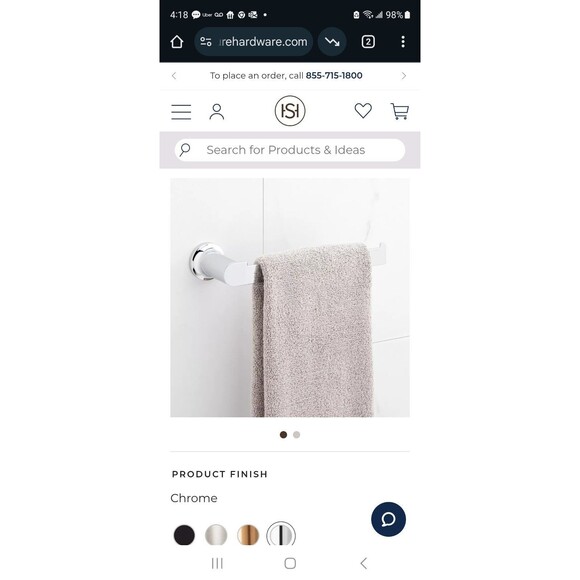580x580 pixels.
Task: Switch to the second product image dot
Action: [x=296, y=435]
